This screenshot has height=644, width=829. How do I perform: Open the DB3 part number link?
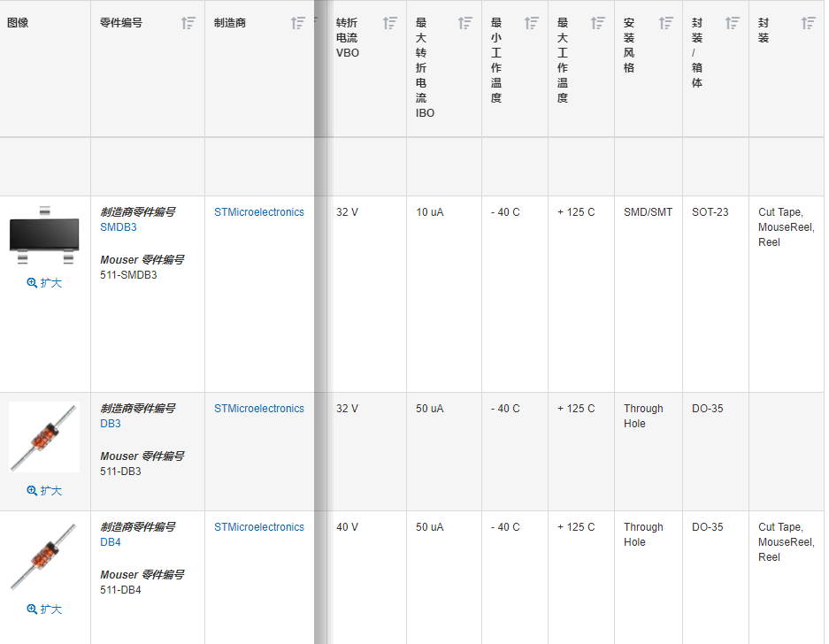point(111,424)
